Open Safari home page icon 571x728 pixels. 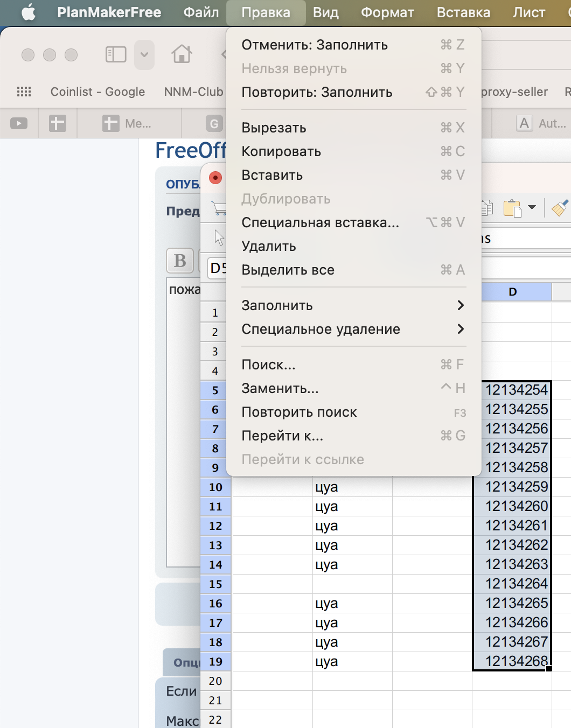[182, 54]
